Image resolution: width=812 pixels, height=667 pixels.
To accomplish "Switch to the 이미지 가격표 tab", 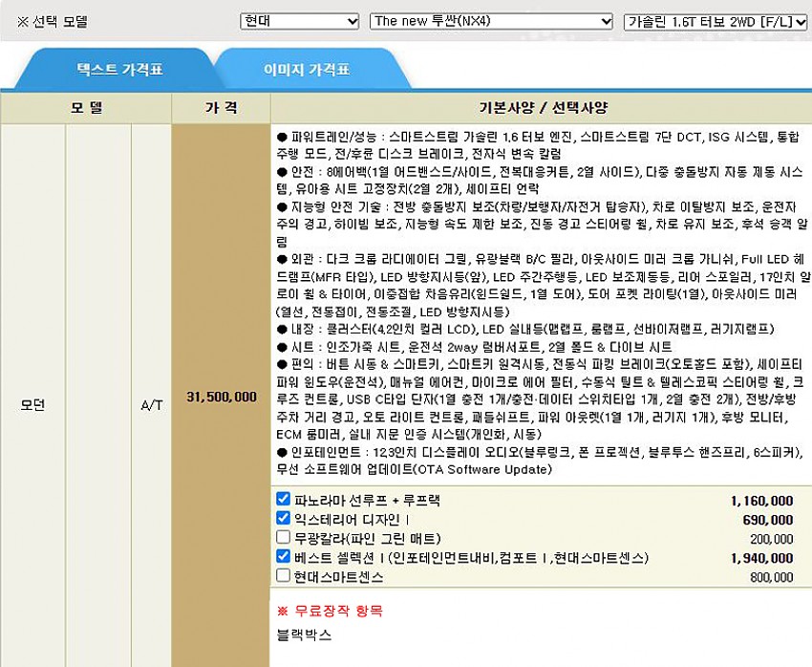I will click(x=307, y=70).
